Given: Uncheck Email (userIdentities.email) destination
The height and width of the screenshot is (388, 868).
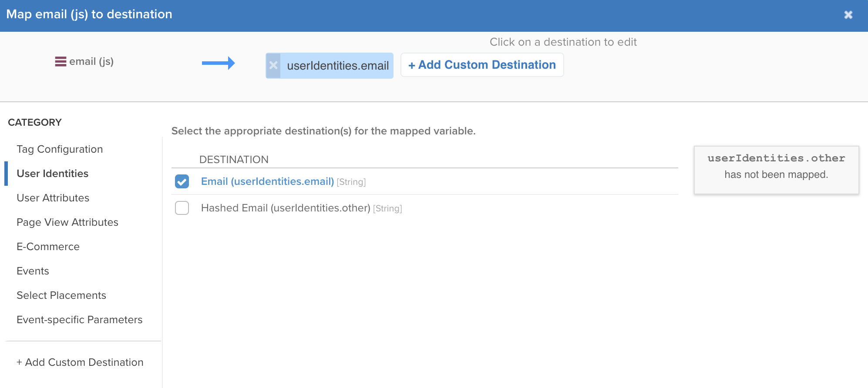Looking at the screenshot, I should click(x=182, y=181).
